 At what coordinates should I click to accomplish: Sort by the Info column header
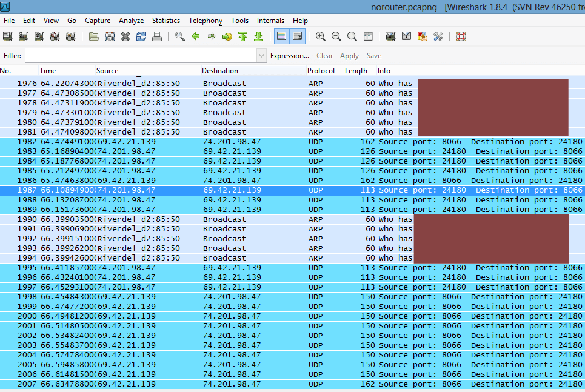click(x=481, y=70)
